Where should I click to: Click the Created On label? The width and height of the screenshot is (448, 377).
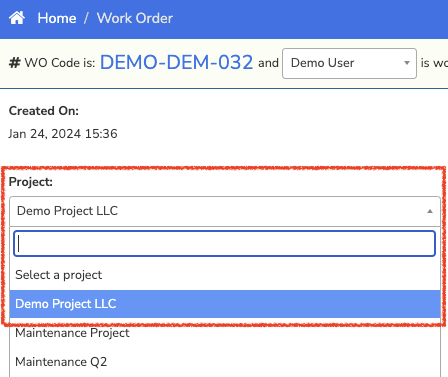44,111
